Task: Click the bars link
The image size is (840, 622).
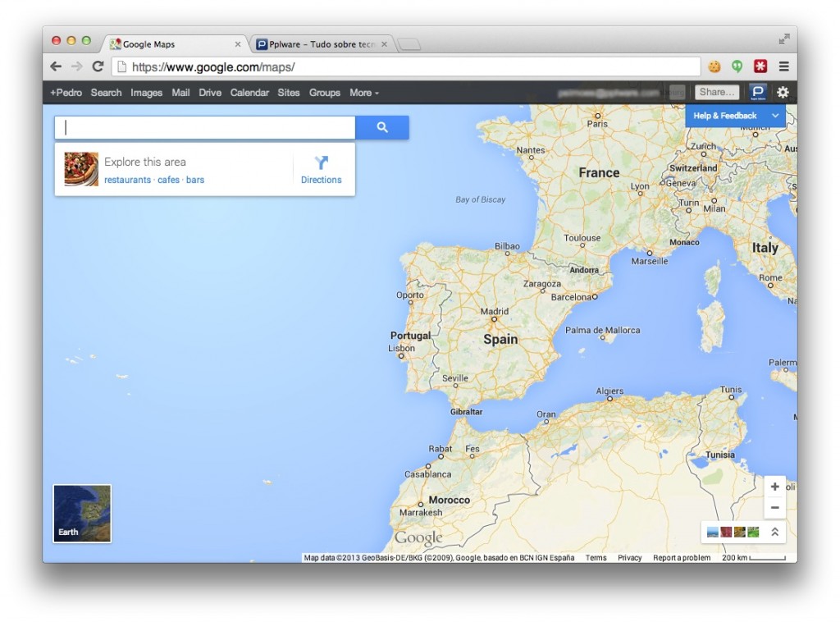Action: pos(195,180)
